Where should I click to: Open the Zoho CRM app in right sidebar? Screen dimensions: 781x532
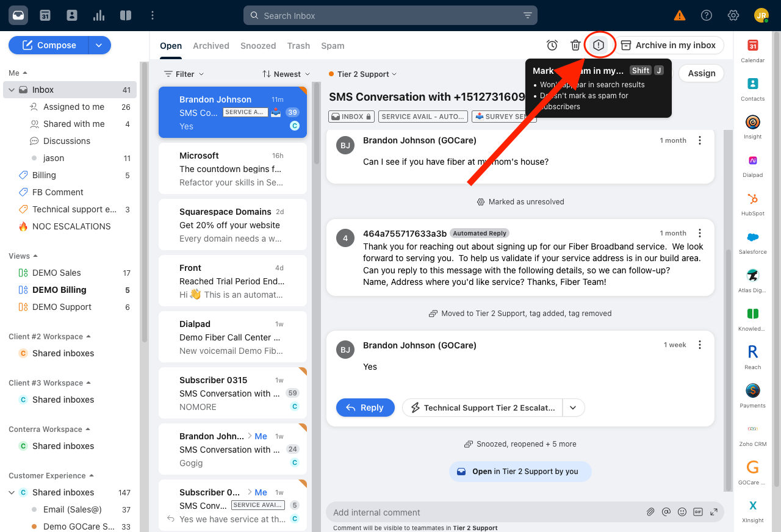753,435
